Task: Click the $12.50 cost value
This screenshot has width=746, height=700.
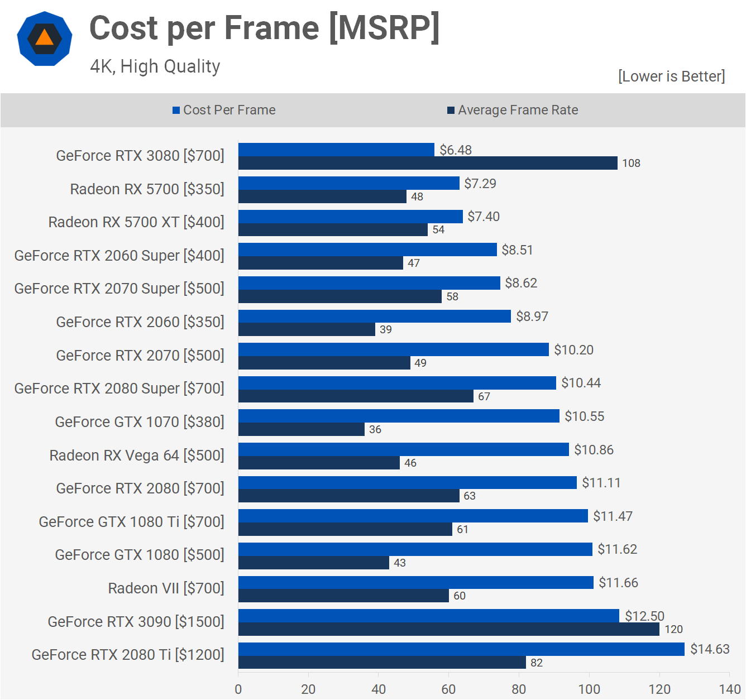Action: point(645,616)
